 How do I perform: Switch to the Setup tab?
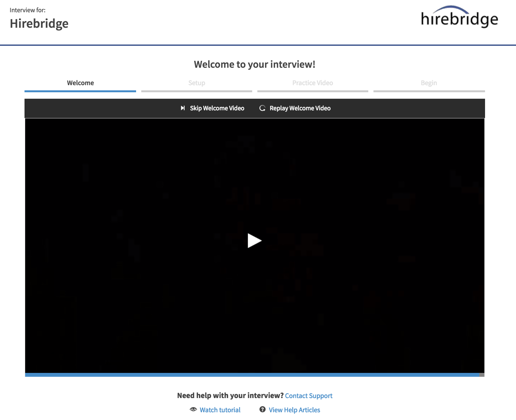coord(196,83)
